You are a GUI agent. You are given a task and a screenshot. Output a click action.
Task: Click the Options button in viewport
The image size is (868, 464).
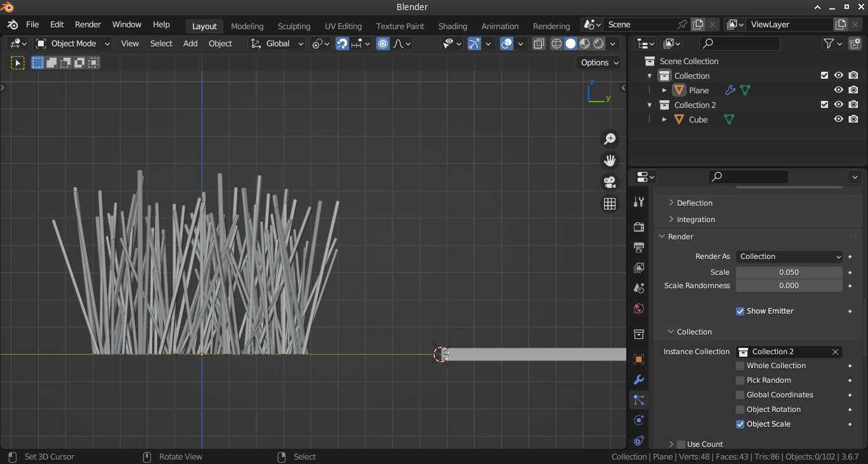coord(599,62)
